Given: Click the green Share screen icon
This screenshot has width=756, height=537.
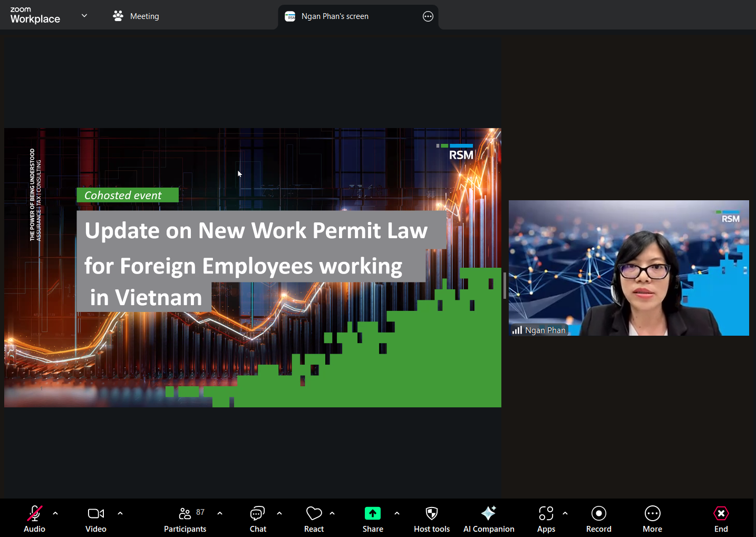Looking at the screenshot, I should click(x=372, y=513).
